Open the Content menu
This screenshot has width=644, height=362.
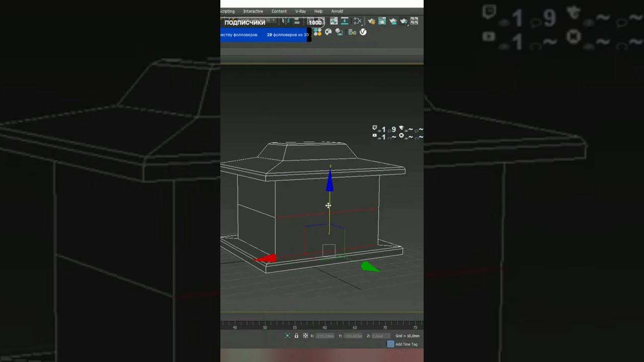pos(279,11)
